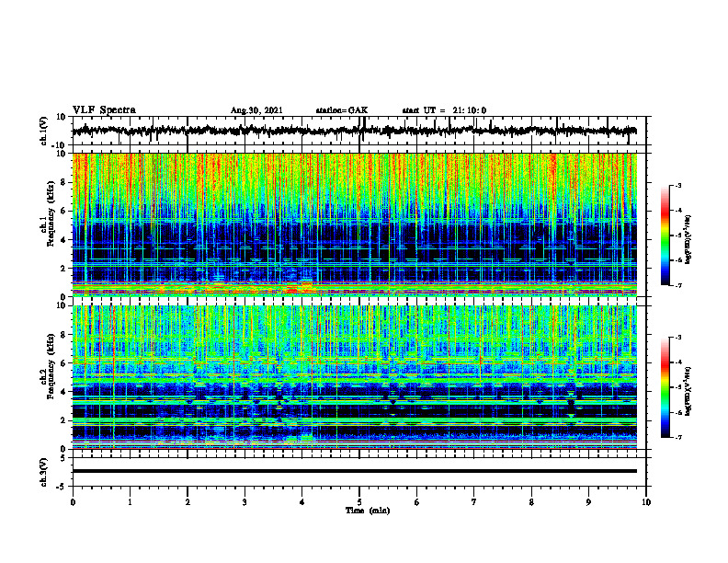This screenshot has height=563, width=728.
Task: Click the 8 kHz tick on ch.1 frequency axis
Action: pyautogui.click(x=64, y=182)
